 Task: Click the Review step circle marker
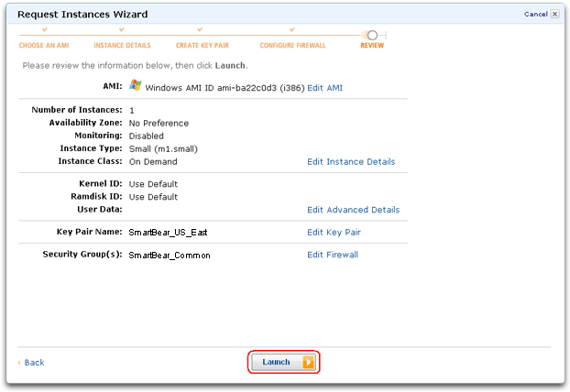[x=372, y=35]
